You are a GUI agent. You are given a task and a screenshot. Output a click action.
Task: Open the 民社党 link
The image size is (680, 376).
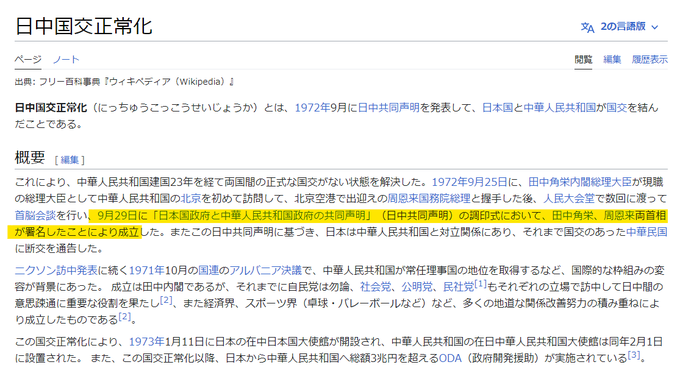[458, 287]
